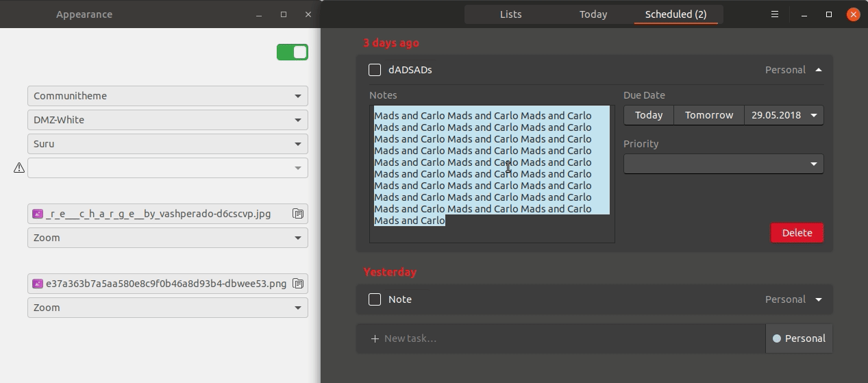The width and height of the screenshot is (868, 383).
Task: Open the Communitheme dropdown
Action: click(168, 96)
